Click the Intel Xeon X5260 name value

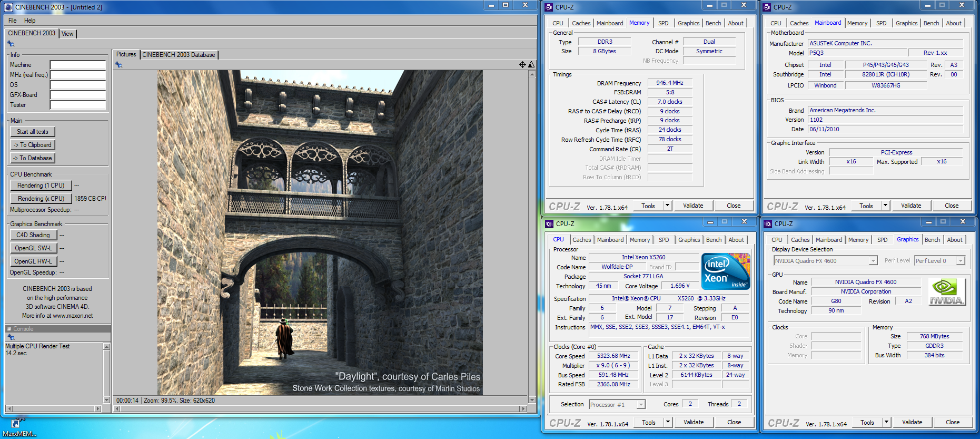(644, 258)
